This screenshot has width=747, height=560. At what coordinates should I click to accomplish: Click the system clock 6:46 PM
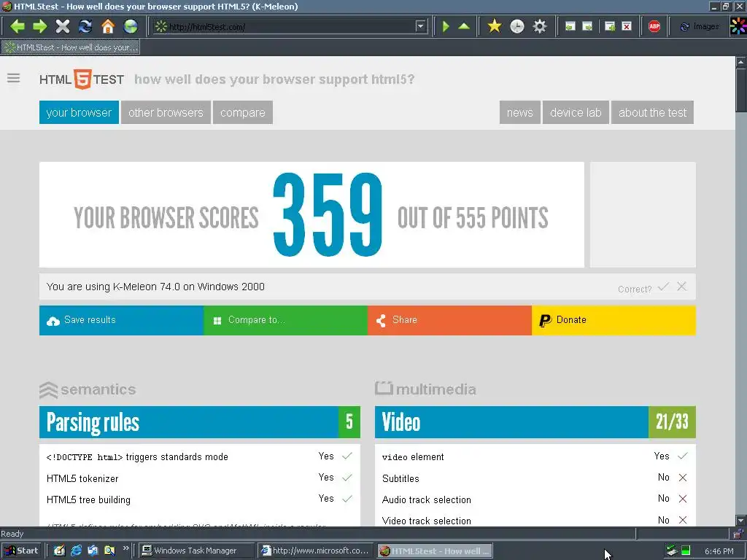pos(719,551)
